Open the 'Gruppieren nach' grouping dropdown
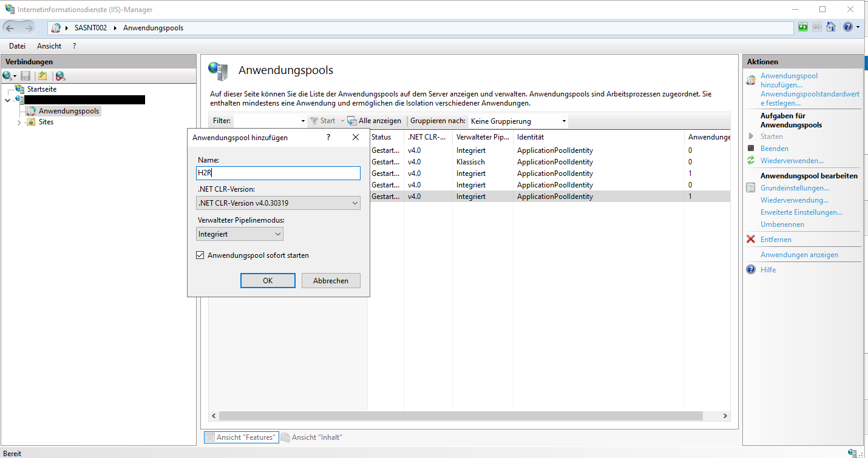The width and height of the screenshot is (868, 458). (518, 121)
